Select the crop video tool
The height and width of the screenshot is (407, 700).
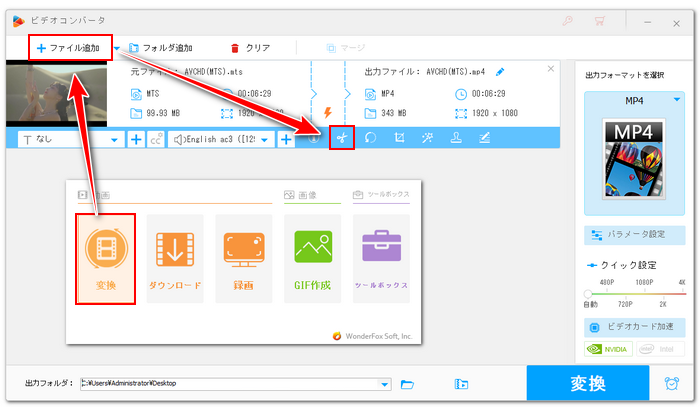(399, 139)
